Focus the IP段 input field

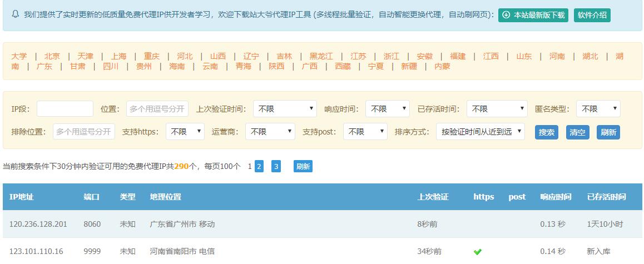coord(65,109)
